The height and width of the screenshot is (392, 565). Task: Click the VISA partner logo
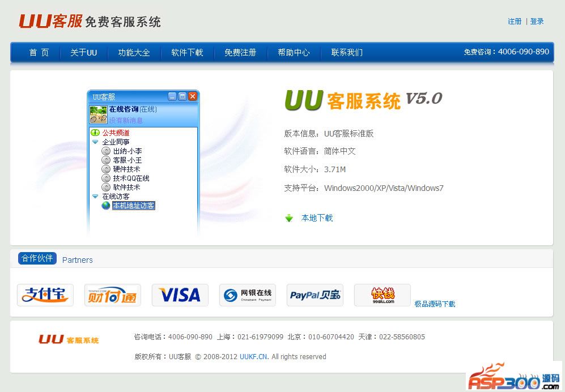tap(180, 295)
